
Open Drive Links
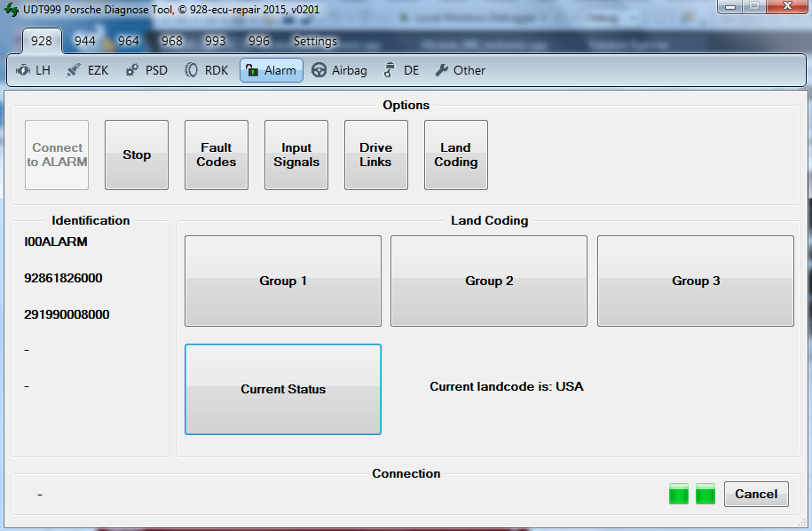tap(376, 155)
